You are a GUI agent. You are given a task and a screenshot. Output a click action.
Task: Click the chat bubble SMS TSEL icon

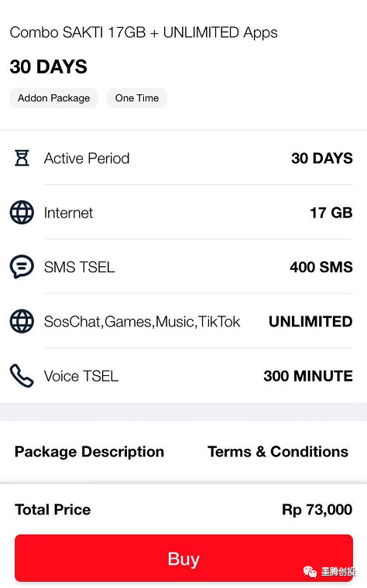(22, 267)
